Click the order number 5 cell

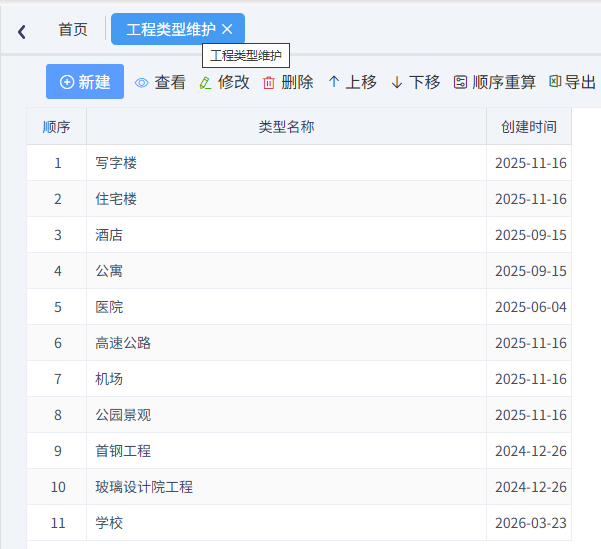(x=57, y=307)
